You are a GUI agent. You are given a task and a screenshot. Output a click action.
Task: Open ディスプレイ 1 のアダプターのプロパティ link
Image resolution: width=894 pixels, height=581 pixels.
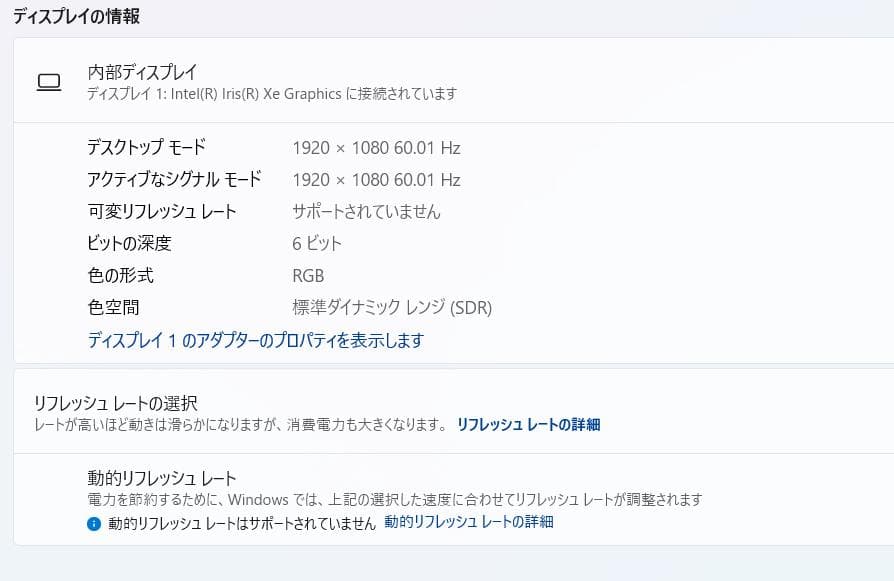[256, 341]
